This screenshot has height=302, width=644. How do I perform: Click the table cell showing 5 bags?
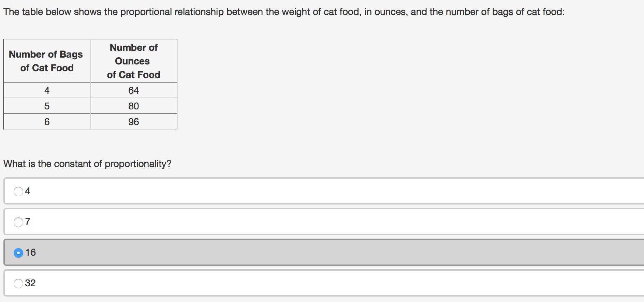(x=47, y=106)
